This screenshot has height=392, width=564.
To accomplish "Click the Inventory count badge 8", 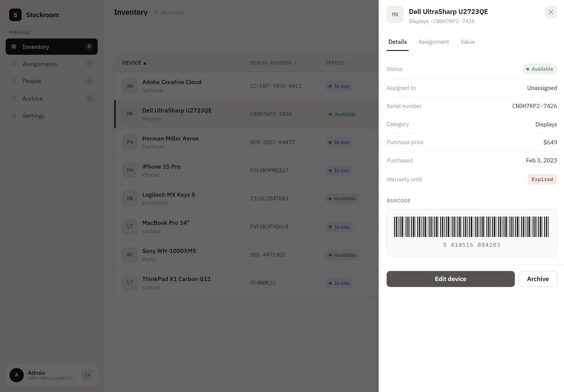I will coord(89,46).
